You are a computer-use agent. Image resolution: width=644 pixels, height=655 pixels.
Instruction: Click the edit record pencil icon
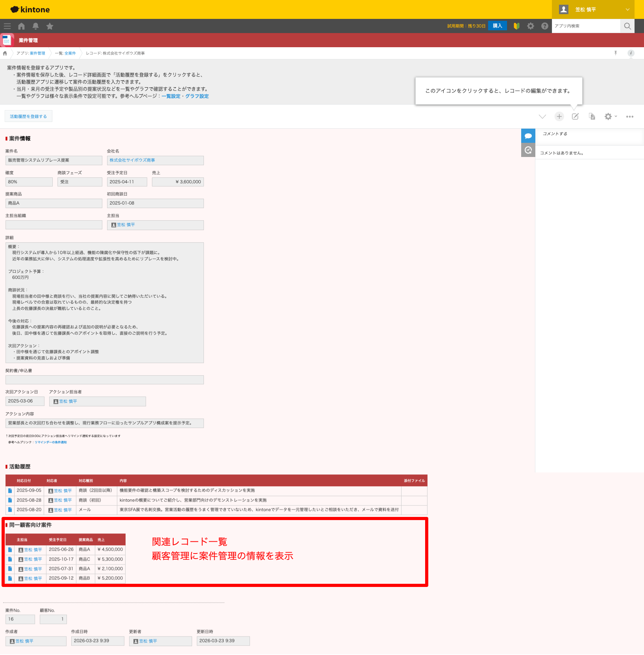tap(575, 116)
